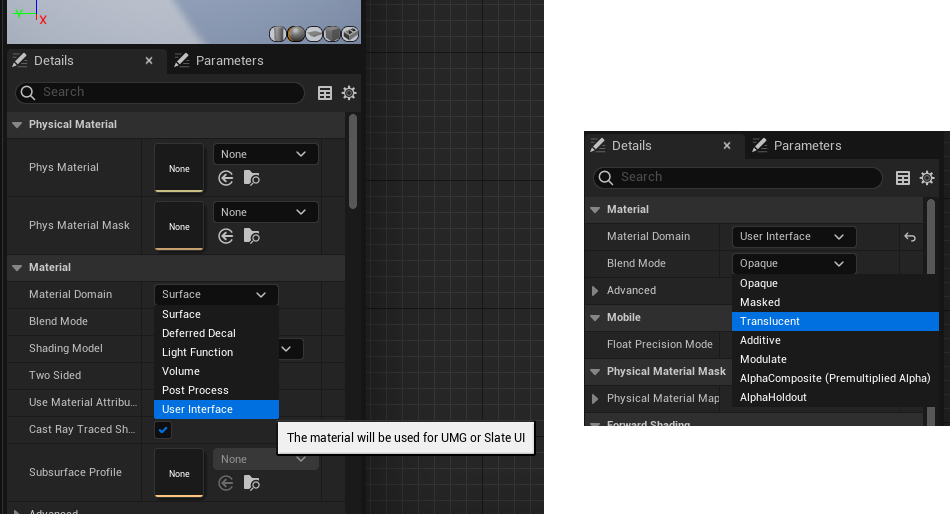The image size is (950, 514).
Task: Set preview mesh to plane shape
Action: (x=314, y=35)
